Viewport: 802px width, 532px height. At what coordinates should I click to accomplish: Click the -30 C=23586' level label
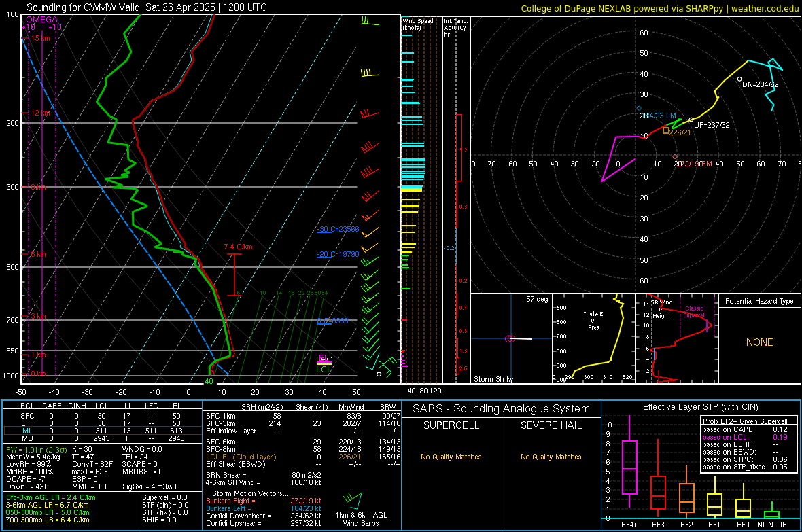(338, 229)
